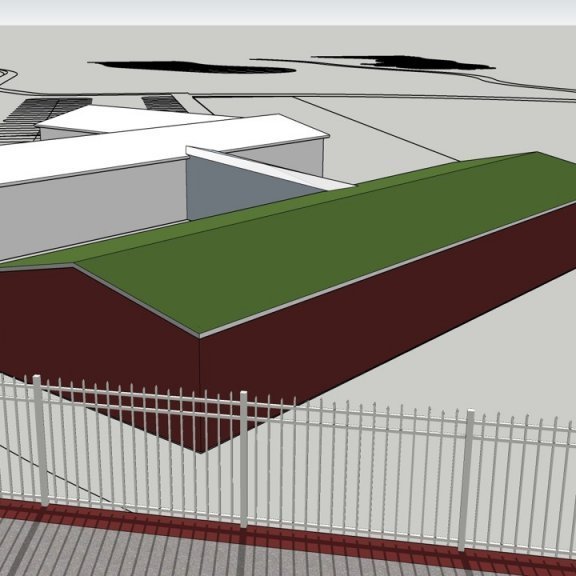Select the end wall of the white-roofed building
This screenshot has height=576, width=576.
(279, 158)
